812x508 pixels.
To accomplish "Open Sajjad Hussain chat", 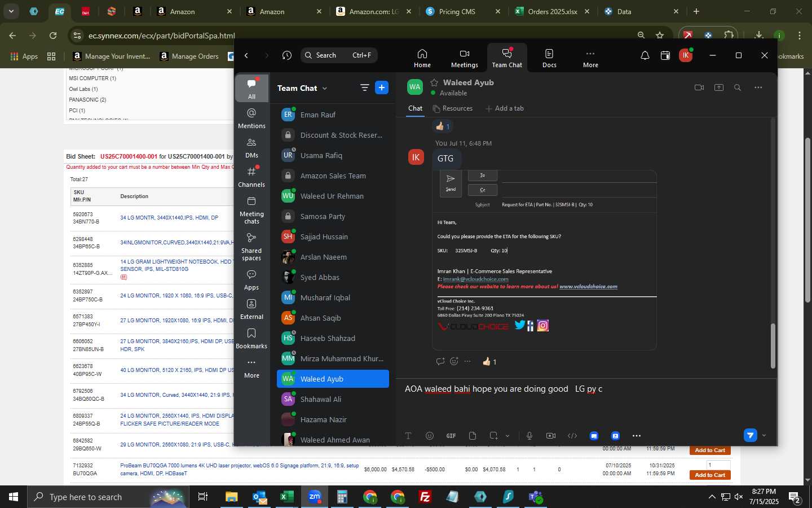I will [333, 237].
